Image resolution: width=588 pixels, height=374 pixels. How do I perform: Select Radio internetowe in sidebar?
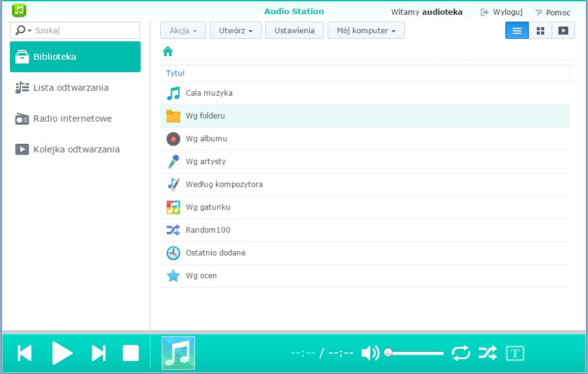tap(72, 118)
